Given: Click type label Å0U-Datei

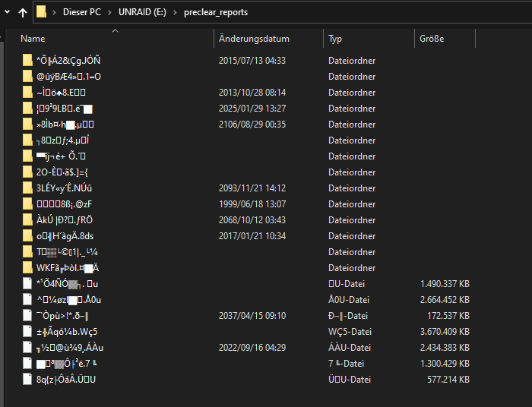Looking at the screenshot, I should (349, 300).
